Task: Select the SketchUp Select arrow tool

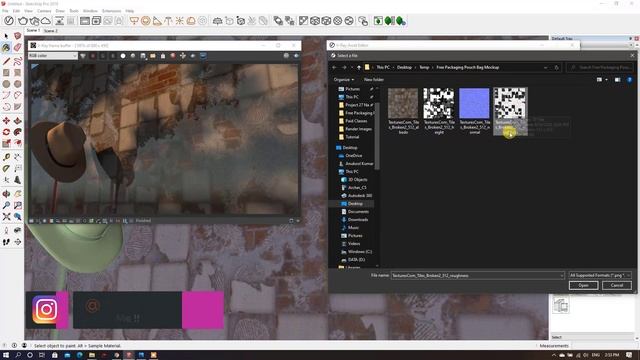Action: 6,36
